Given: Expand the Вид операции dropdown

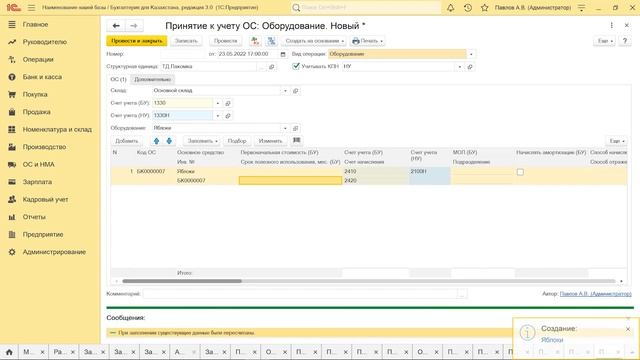Looking at the screenshot, I should [471, 54].
